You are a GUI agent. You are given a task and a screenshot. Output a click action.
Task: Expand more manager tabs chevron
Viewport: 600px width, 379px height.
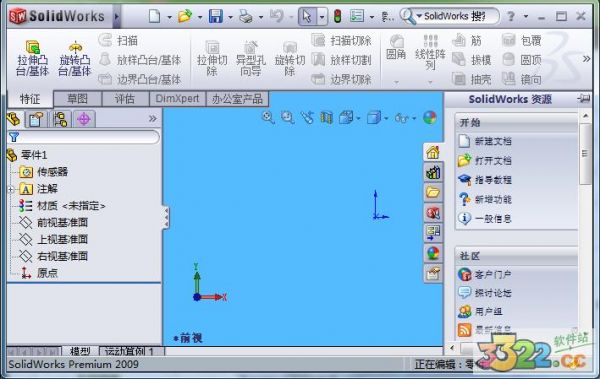pyautogui.click(x=153, y=119)
